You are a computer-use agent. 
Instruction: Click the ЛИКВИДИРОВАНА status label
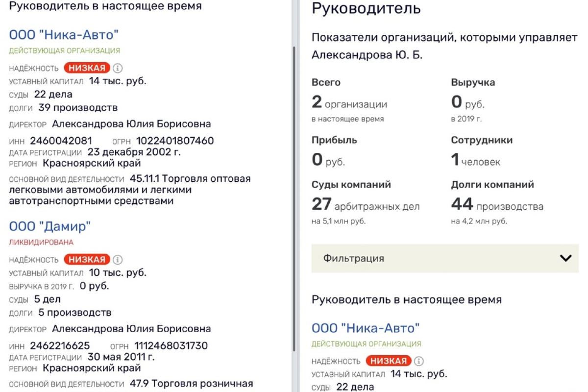[x=41, y=242]
